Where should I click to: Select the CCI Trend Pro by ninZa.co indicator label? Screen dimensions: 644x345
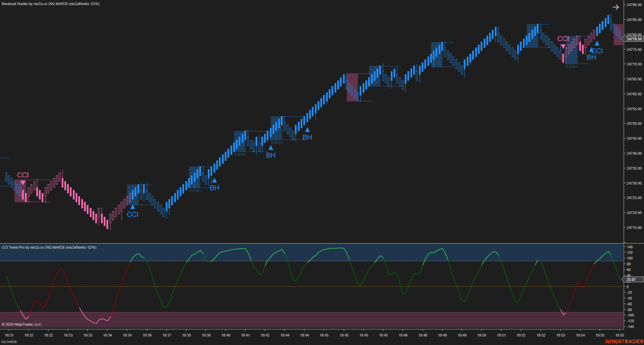(49, 247)
